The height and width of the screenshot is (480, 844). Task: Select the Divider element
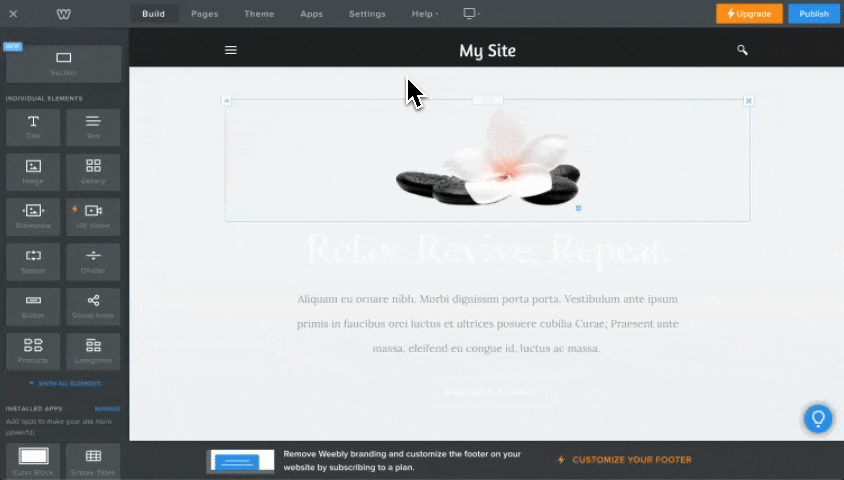pos(93,260)
